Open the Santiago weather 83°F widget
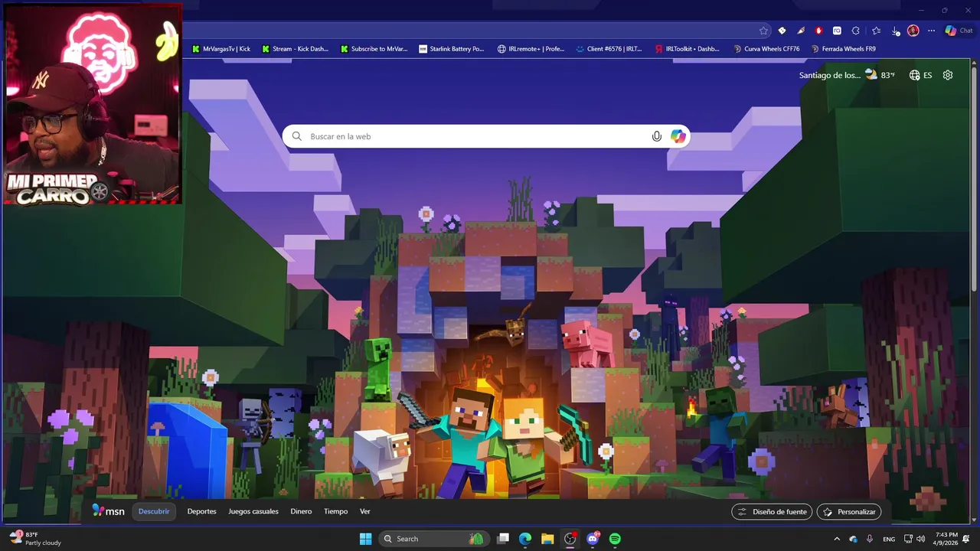980x551 pixels. click(847, 75)
